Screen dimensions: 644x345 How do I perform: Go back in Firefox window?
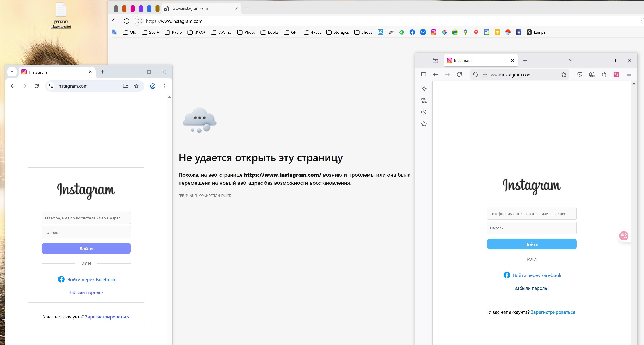tap(435, 74)
